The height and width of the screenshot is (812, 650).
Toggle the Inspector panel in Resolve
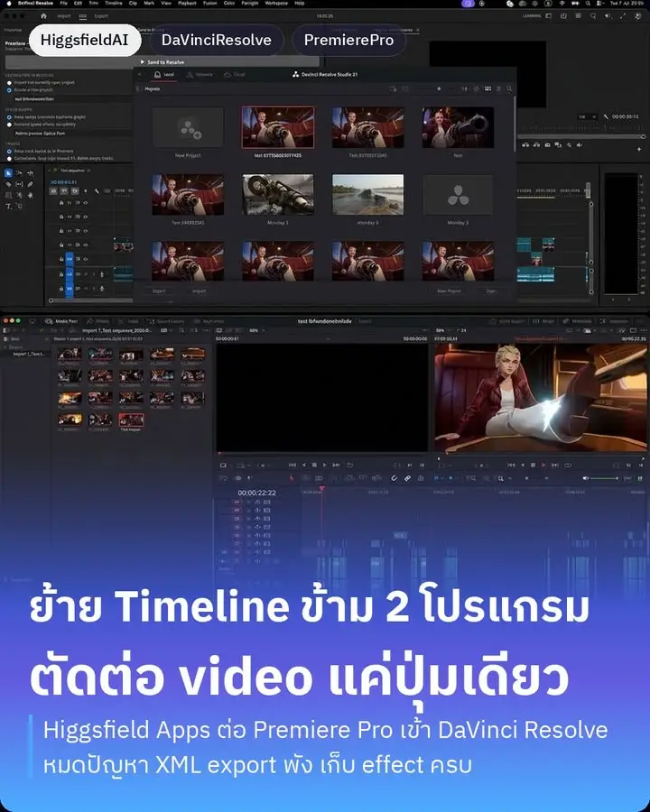click(614, 321)
